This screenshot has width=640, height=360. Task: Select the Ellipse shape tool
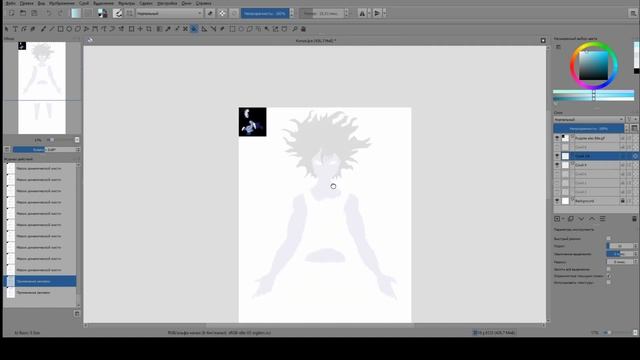click(x=69, y=29)
